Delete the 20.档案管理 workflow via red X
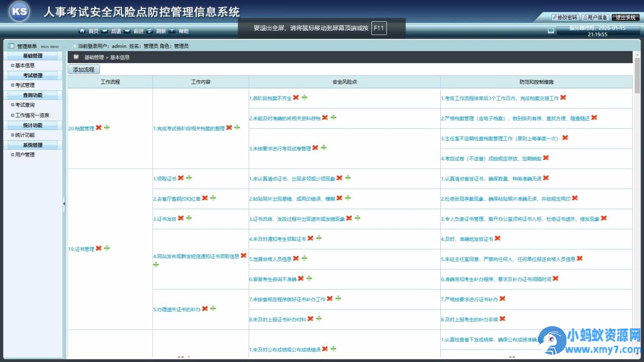The width and height of the screenshot is (644, 362). 99,127
